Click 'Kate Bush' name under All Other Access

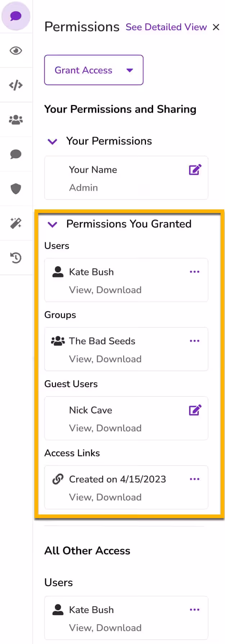pyautogui.click(x=91, y=610)
